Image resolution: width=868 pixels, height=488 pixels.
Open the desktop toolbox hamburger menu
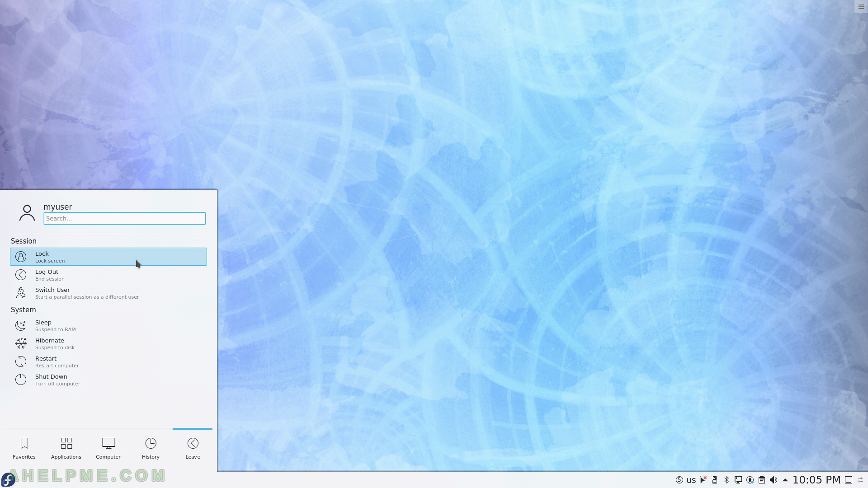tap(861, 7)
